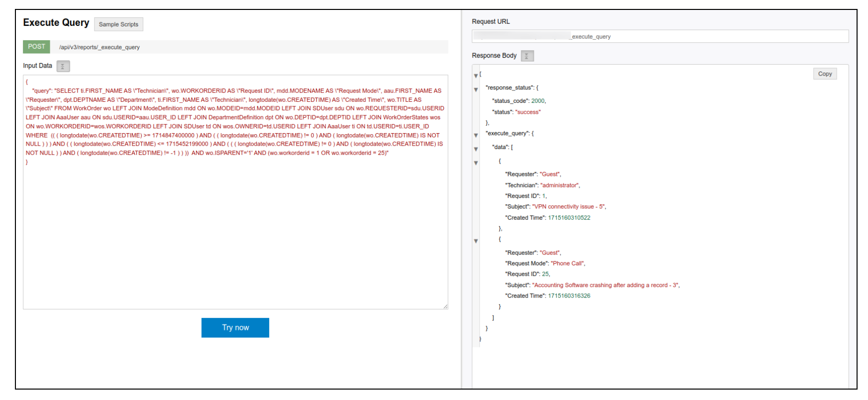Collapse the execute_query node arrow

click(476, 135)
